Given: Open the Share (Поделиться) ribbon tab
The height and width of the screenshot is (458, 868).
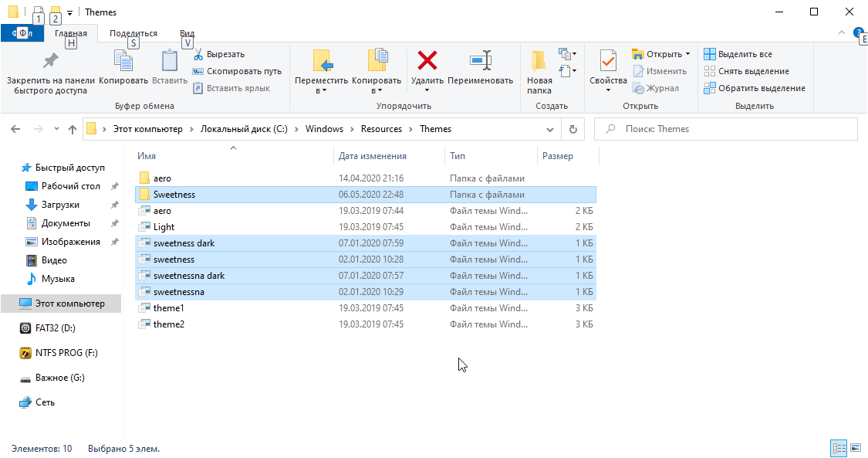Looking at the screenshot, I should coord(133,33).
